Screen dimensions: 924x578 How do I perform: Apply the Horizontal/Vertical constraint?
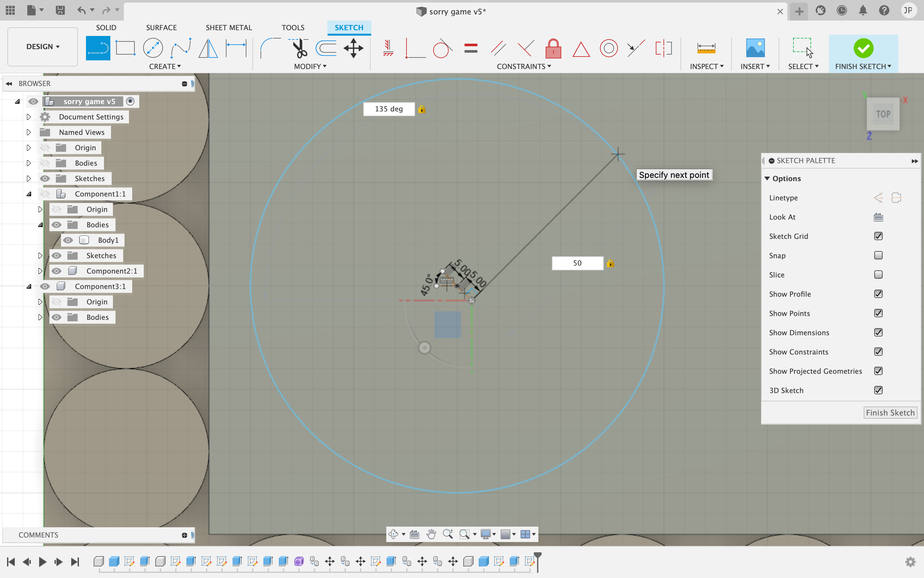point(388,48)
